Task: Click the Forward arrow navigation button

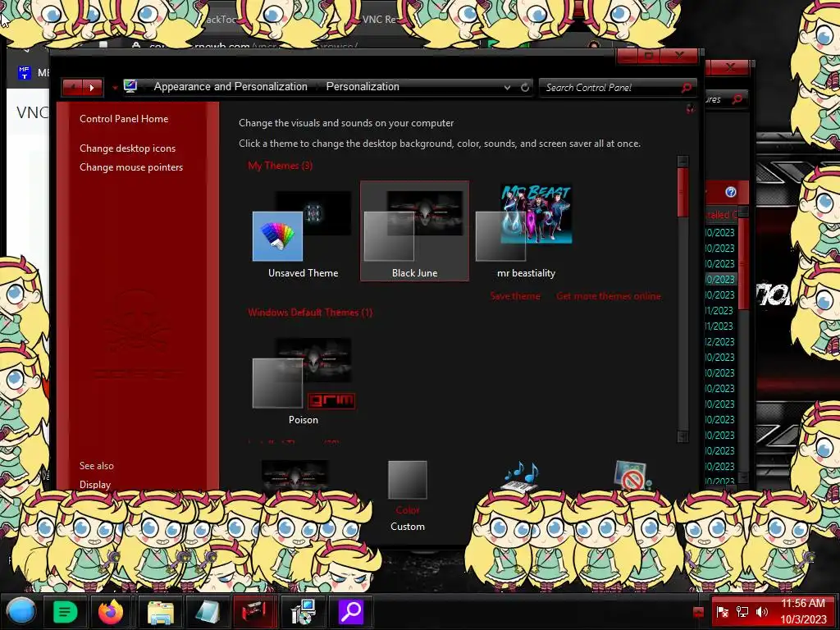Action: point(92,87)
